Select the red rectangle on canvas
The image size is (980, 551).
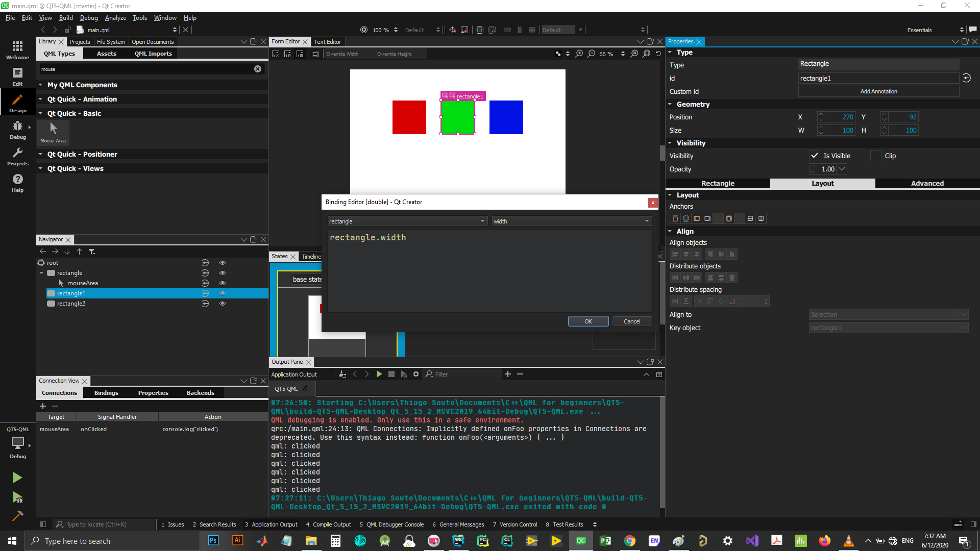[x=409, y=117]
